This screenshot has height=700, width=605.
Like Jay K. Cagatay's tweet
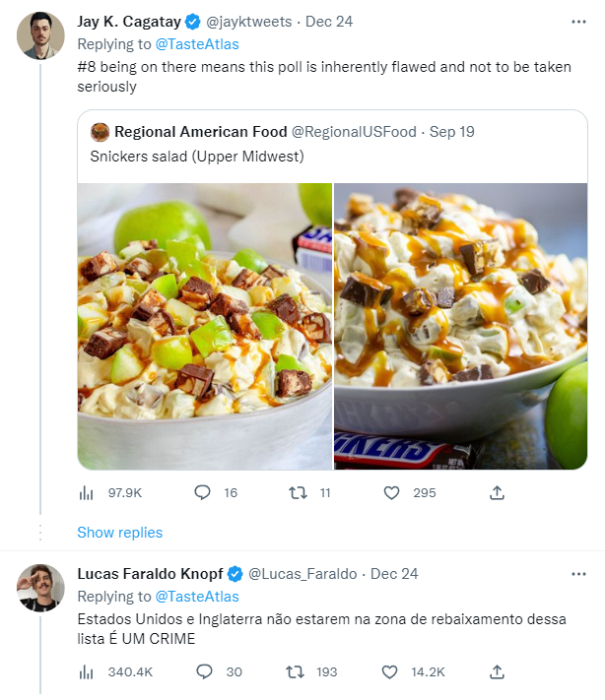point(391,492)
